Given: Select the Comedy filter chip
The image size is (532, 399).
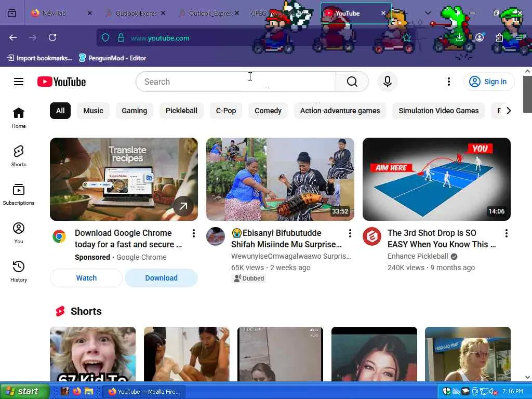Looking at the screenshot, I should coord(268,111).
